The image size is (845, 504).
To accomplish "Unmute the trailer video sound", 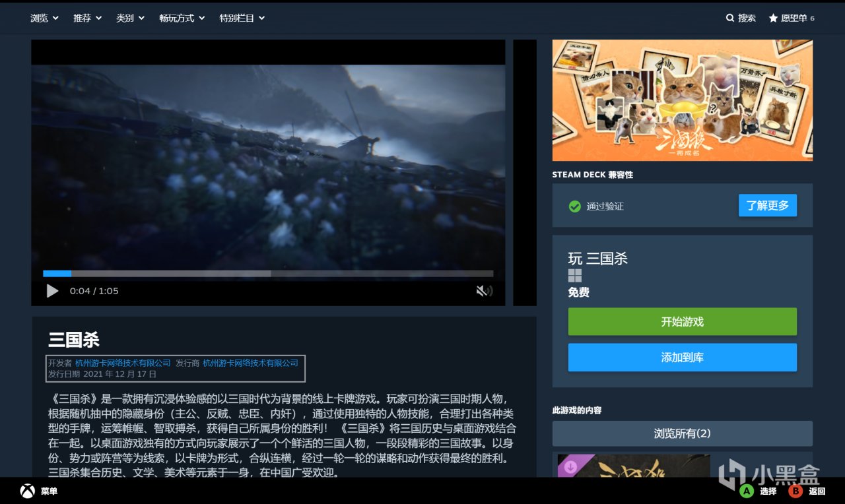I will tap(484, 291).
